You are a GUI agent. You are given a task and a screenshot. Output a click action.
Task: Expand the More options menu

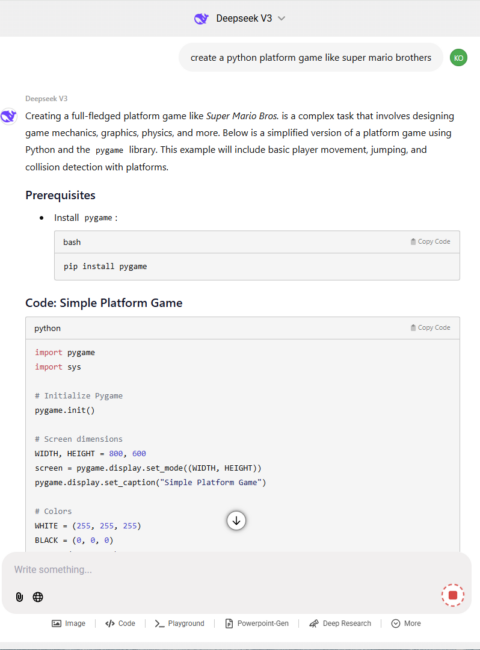click(x=406, y=623)
